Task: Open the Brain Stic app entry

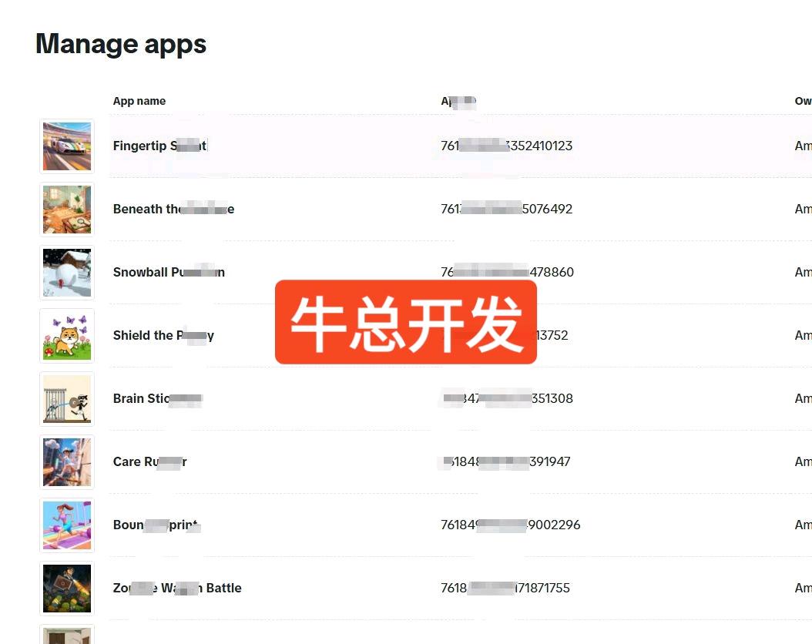Action: click(157, 398)
